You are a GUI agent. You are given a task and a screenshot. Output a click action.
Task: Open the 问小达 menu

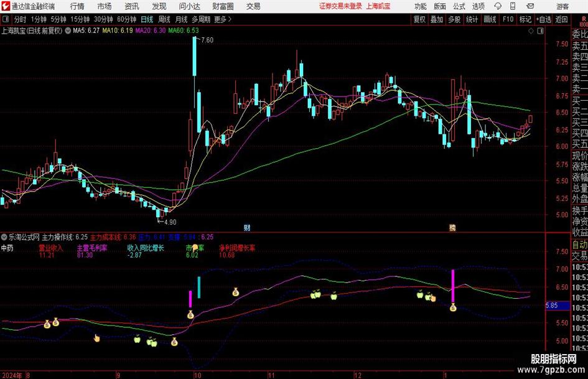click(x=189, y=6)
